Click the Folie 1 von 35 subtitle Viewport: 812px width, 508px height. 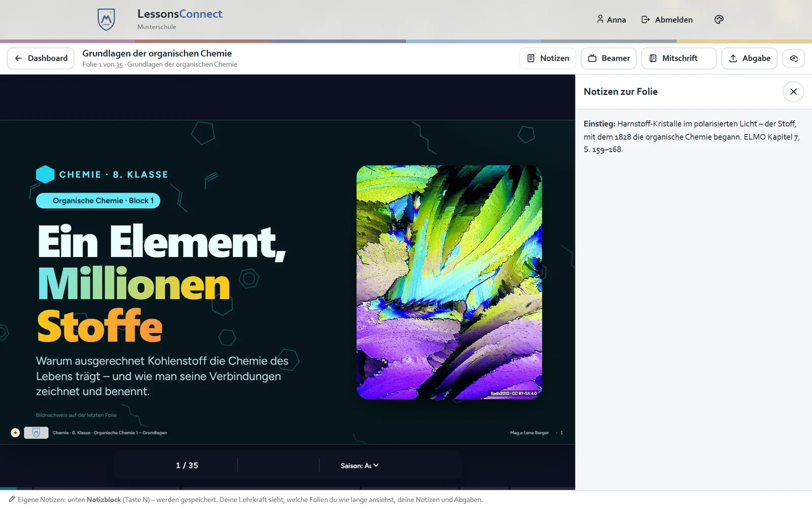click(160, 65)
